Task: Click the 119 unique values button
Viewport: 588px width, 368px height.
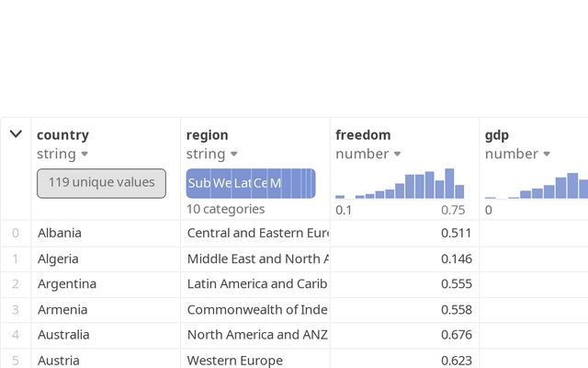Action: [x=101, y=182]
